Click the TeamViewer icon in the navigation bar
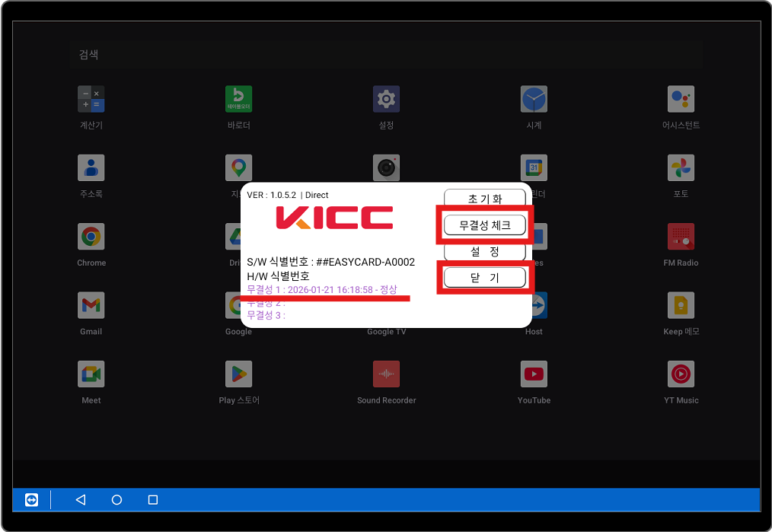Viewport: 772px width, 532px height. point(31,500)
